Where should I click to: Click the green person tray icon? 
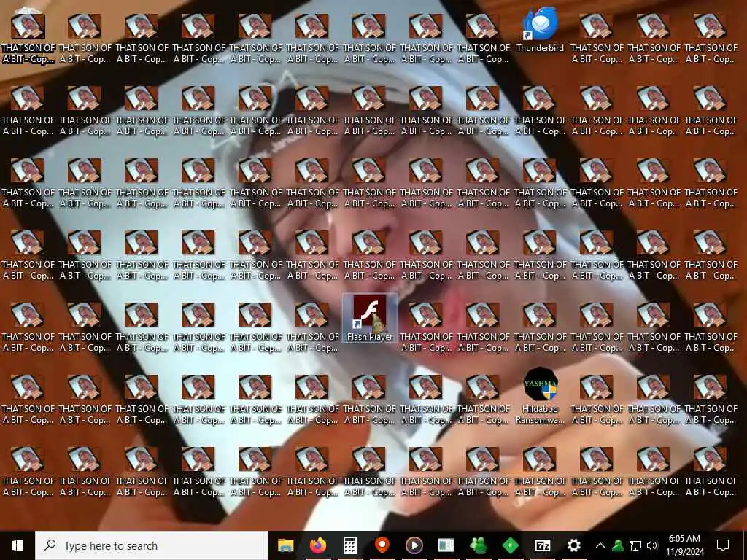(x=617, y=545)
